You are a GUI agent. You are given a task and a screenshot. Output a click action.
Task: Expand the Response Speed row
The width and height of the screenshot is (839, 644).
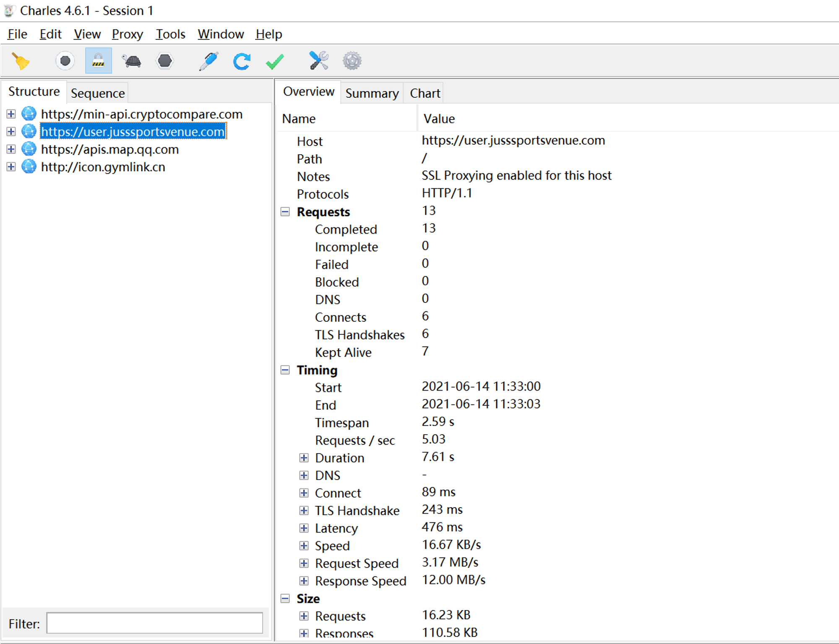304,581
